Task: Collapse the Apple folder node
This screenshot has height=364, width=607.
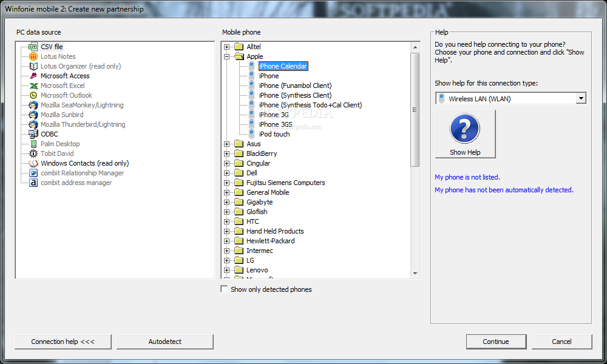Action: point(227,56)
